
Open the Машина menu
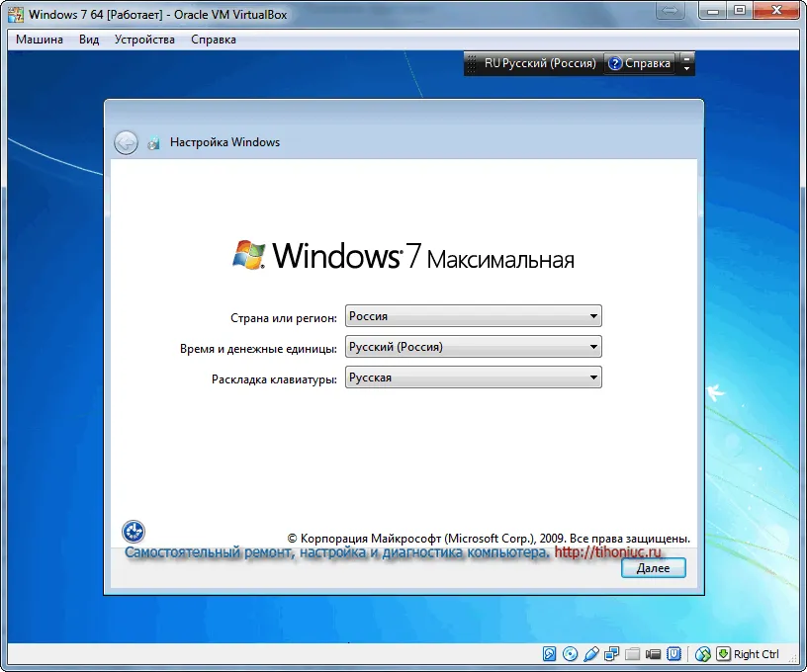[40, 40]
